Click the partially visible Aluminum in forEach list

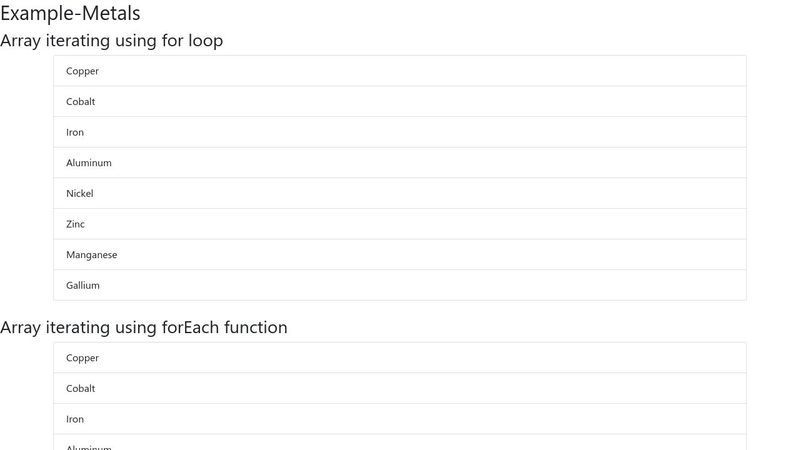[x=89, y=446]
